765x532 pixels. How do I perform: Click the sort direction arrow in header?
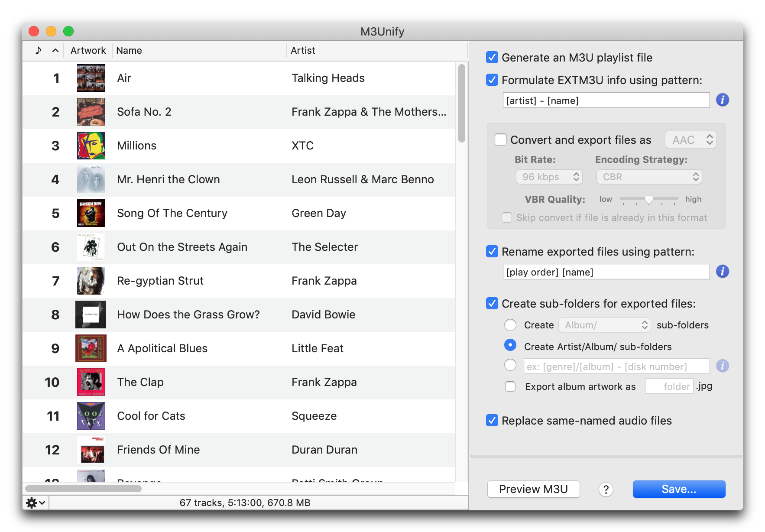coord(55,51)
